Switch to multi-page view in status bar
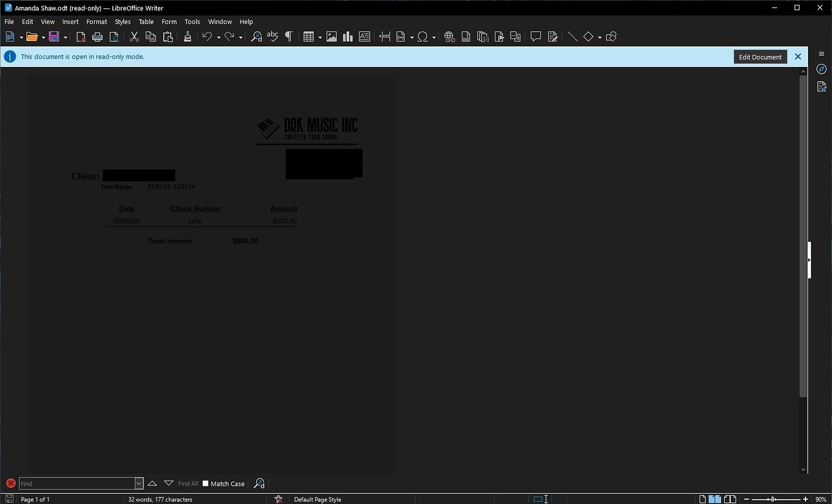 716,499
